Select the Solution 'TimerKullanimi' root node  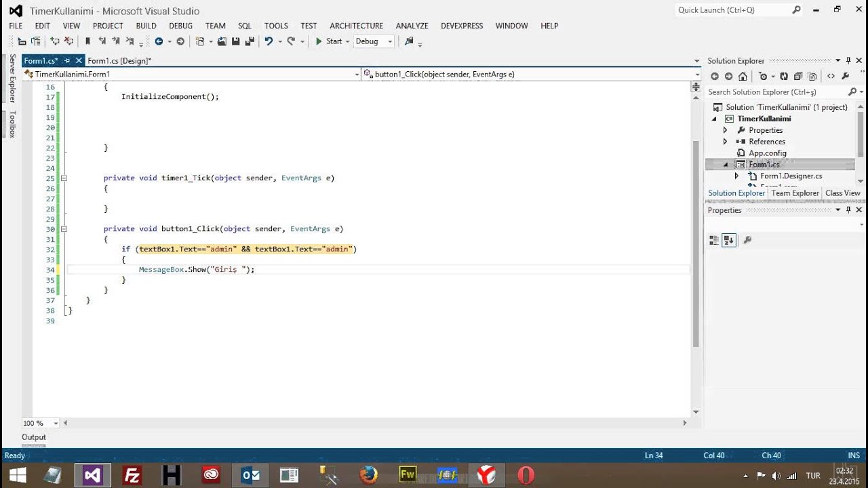[x=786, y=107]
